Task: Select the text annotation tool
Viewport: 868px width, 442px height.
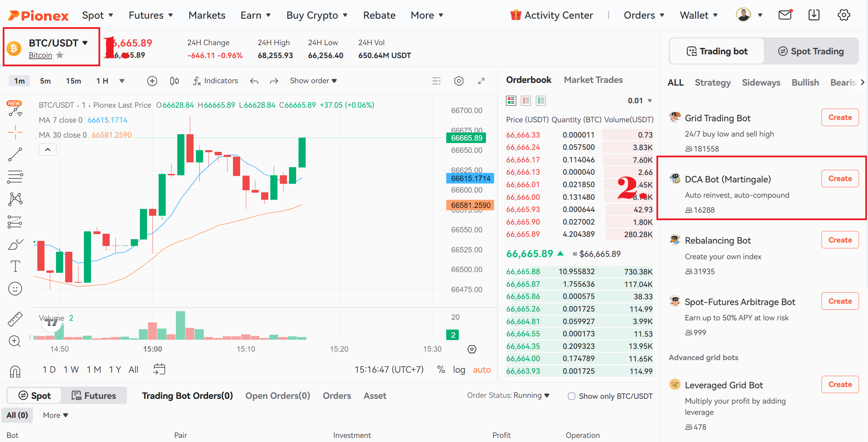Action: tap(15, 266)
